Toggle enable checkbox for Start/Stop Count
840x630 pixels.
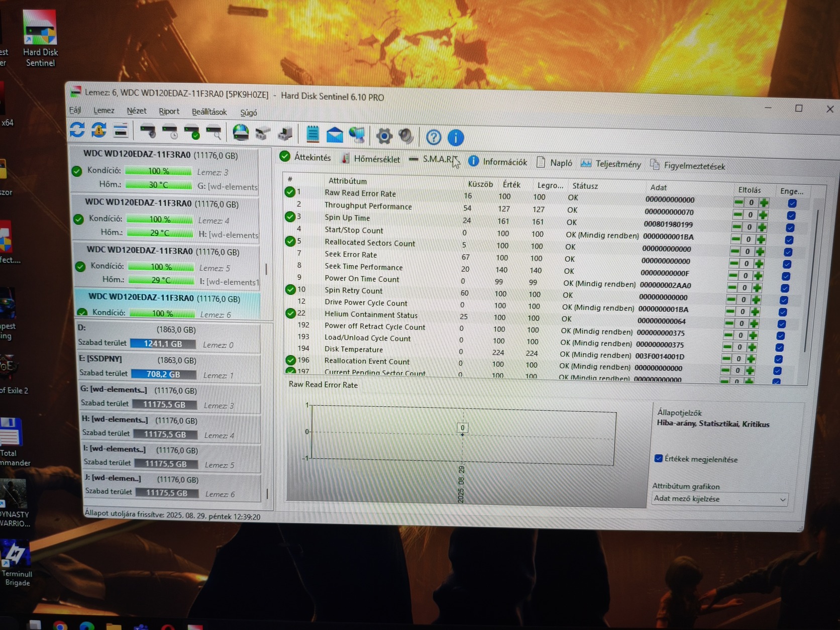pos(789,240)
